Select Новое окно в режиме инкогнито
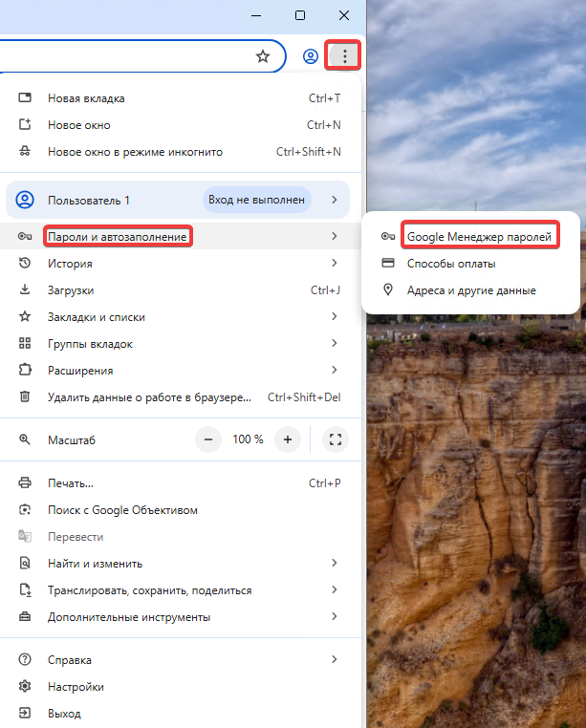 pos(135,152)
